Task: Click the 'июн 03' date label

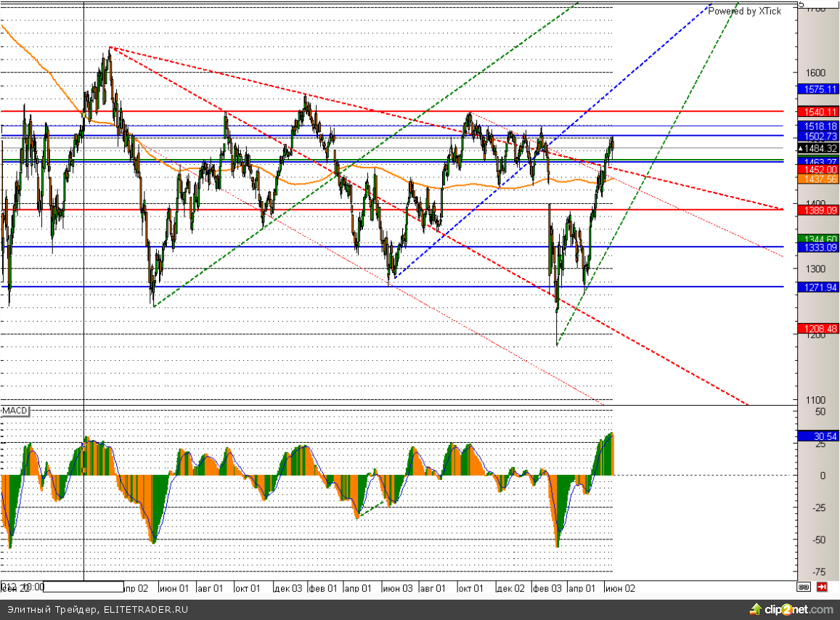Action: coord(398,588)
